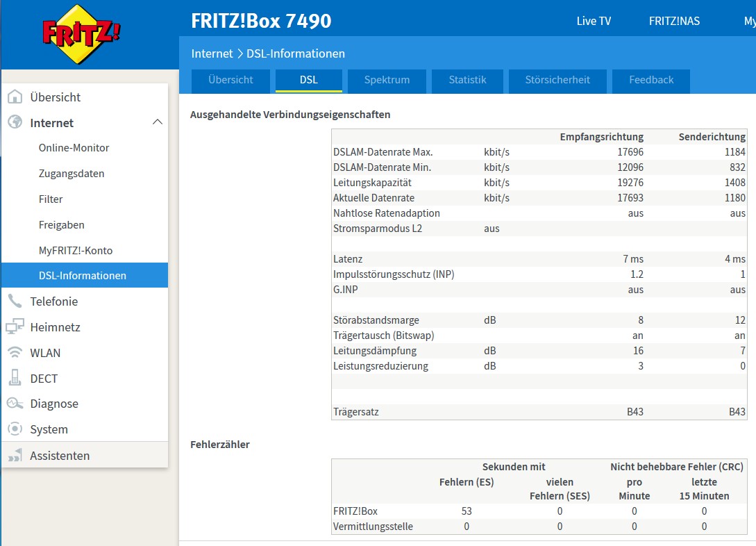Click the Fehlerzähler section heading

click(x=220, y=445)
